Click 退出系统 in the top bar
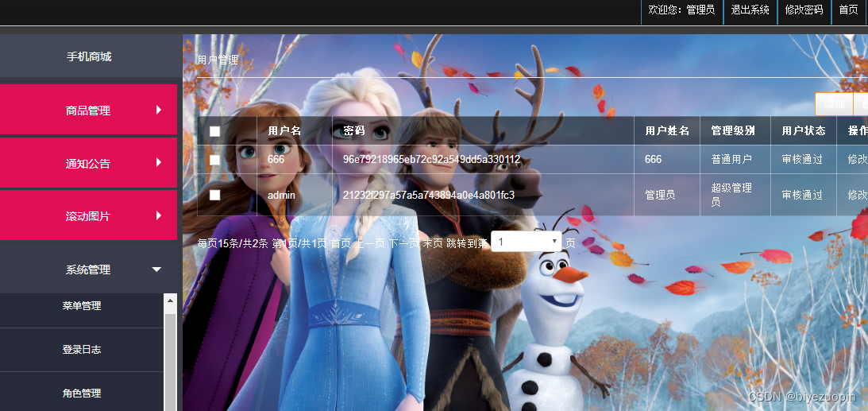868x411 pixels. pyautogui.click(x=750, y=10)
